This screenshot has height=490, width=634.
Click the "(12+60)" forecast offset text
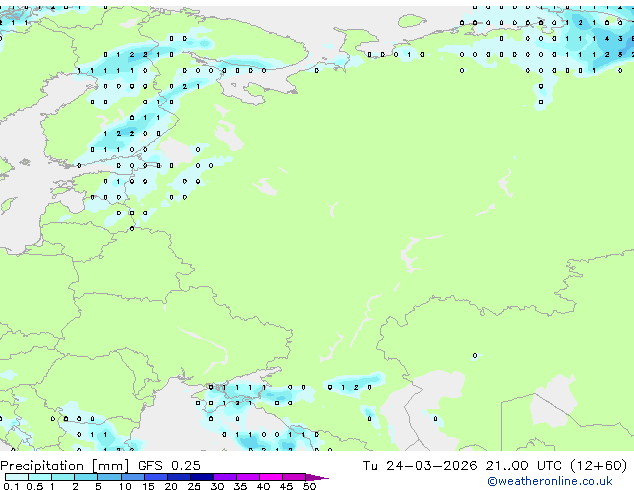[599, 466]
